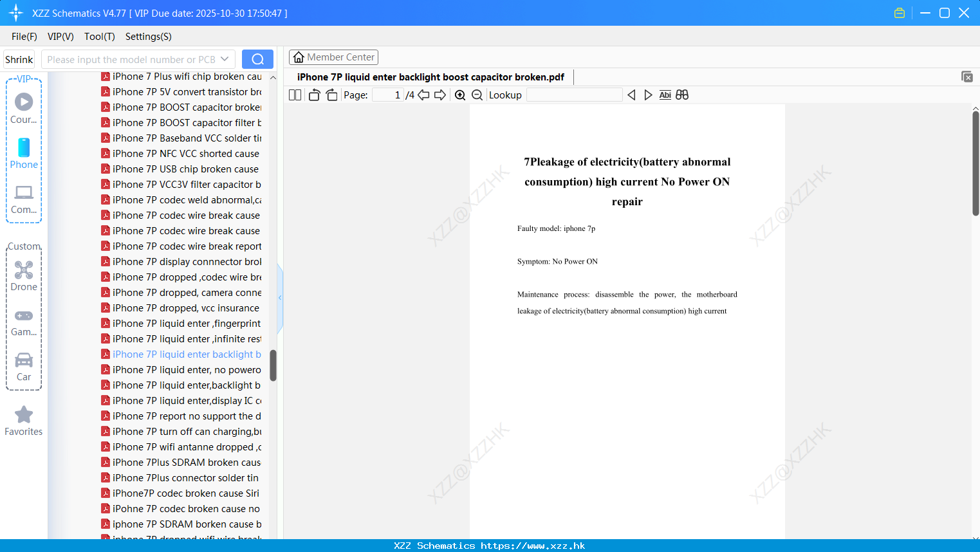The image size is (980, 552).
Task: Expand the model number dropdown
Action: (x=225, y=59)
